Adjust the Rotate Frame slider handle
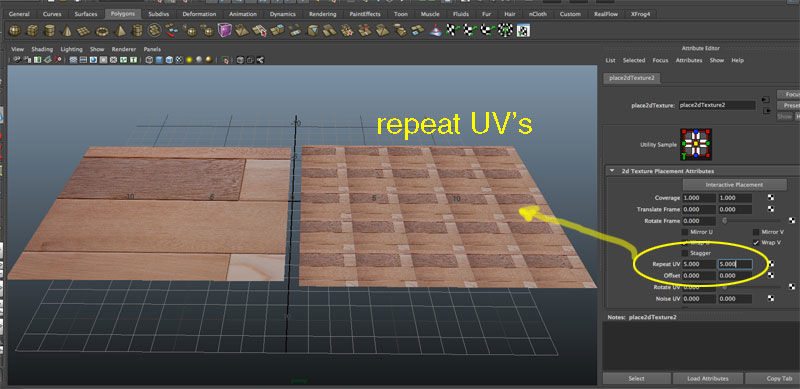Image resolution: width=800 pixels, height=389 pixels. pyautogui.click(x=724, y=221)
